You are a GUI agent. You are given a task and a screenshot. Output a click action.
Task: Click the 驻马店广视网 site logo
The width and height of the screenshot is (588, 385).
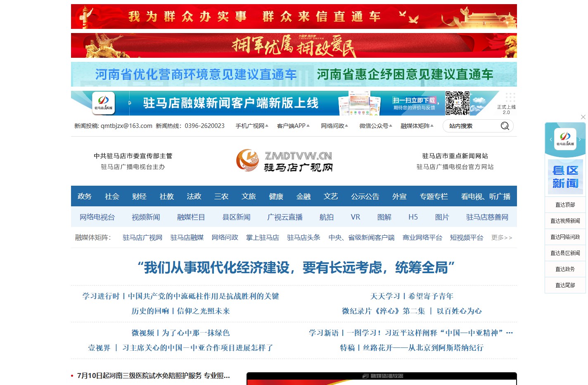285,161
